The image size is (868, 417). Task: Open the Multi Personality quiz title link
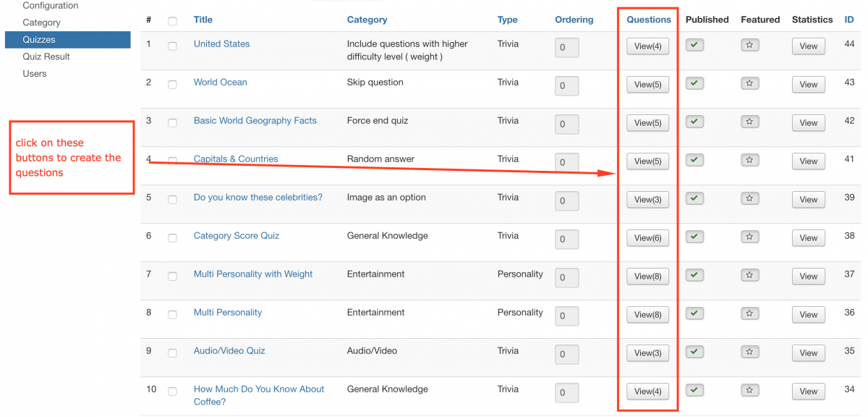point(228,313)
